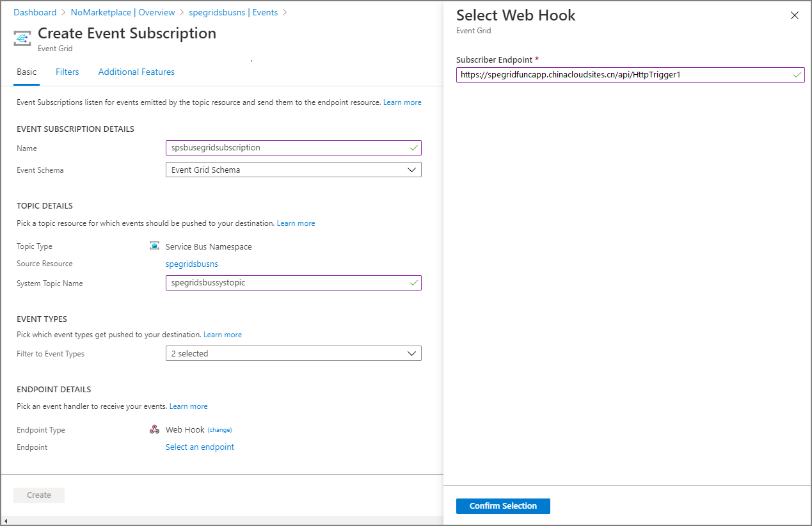Switch to the Filters tab
The image size is (812, 526).
tap(67, 72)
